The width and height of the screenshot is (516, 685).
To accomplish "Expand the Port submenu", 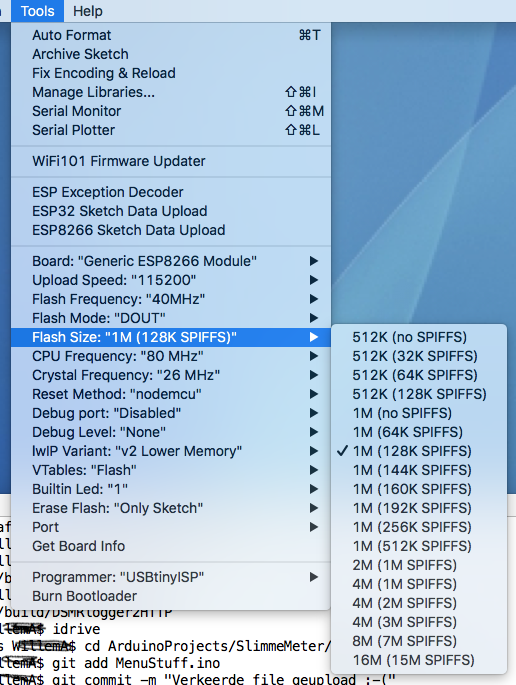I will tap(171, 527).
